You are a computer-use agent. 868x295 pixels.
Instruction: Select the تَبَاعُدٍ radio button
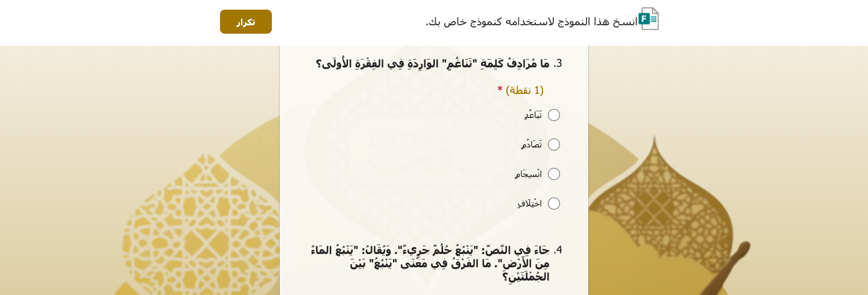554,115
